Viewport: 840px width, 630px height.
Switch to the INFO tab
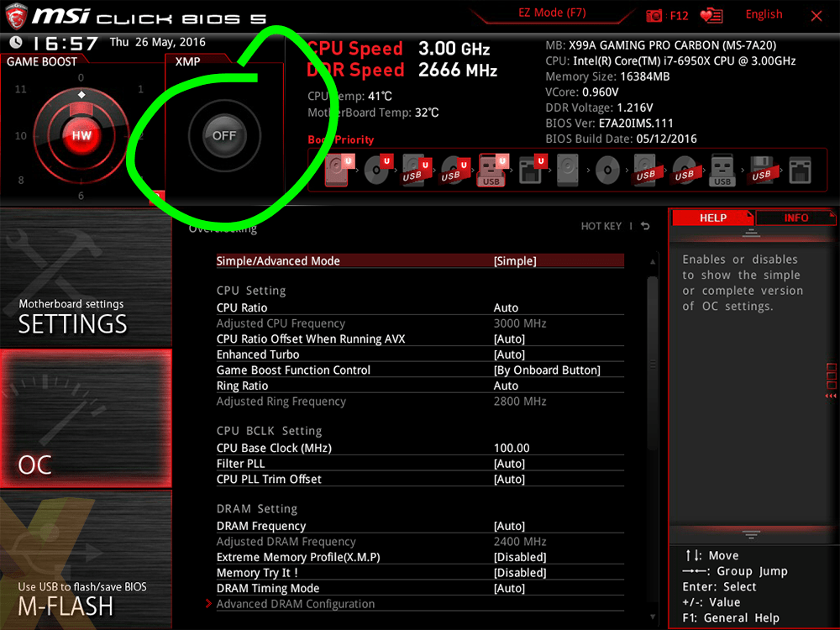[796, 218]
